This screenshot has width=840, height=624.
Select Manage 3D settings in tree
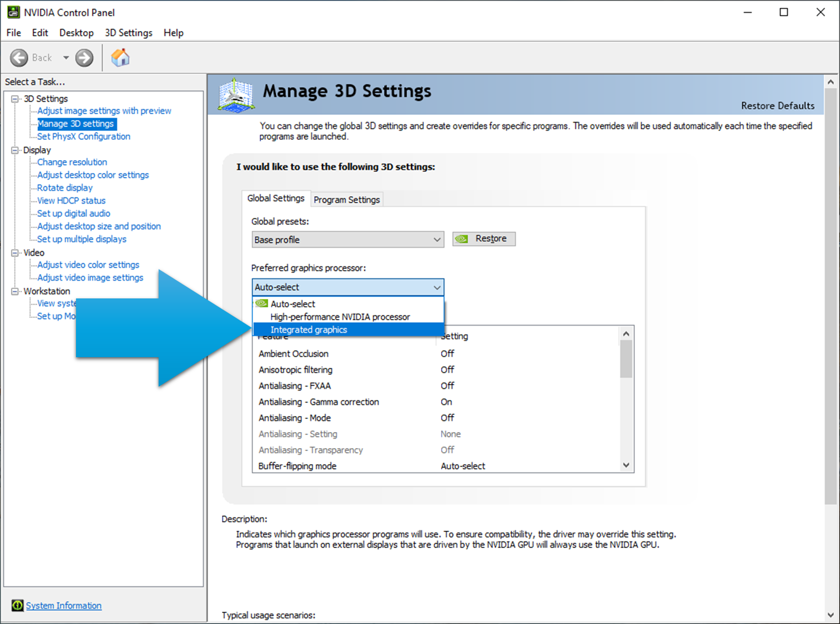[x=76, y=124]
